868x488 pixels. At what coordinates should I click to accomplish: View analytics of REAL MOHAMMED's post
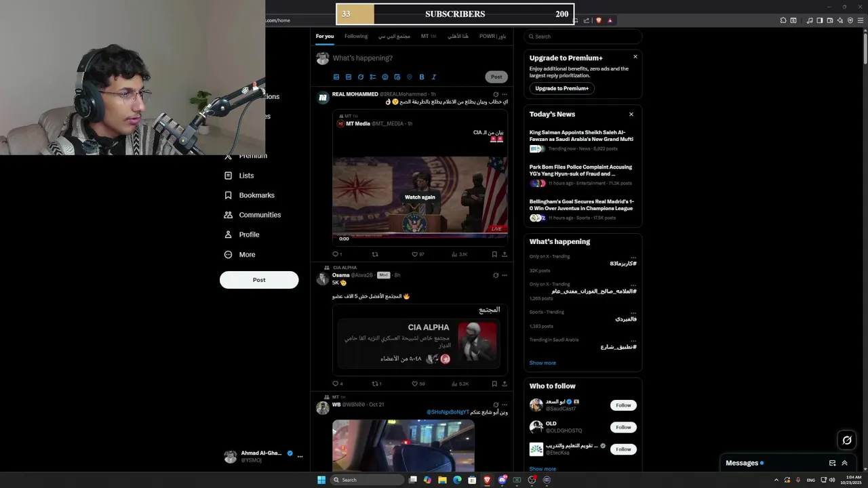pos(459,254)
